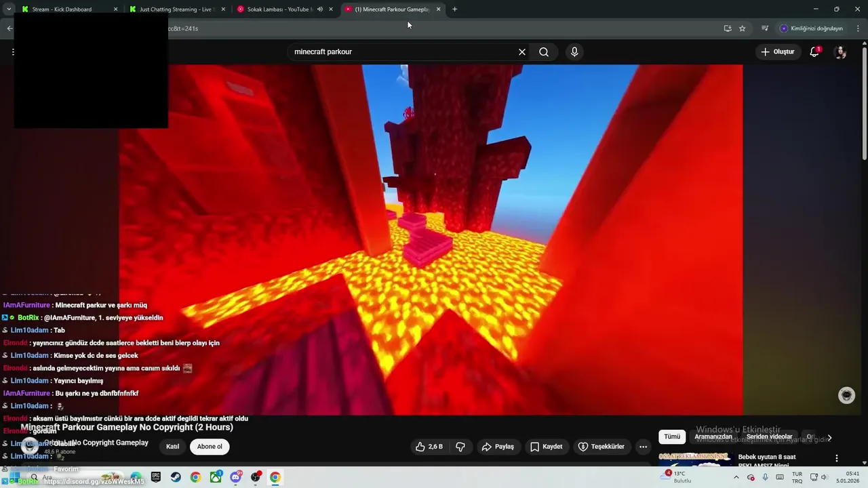This screenshot has height=488, width=868.
Task: Open YouTube notifications bell
Action: [x=814, y=52]
